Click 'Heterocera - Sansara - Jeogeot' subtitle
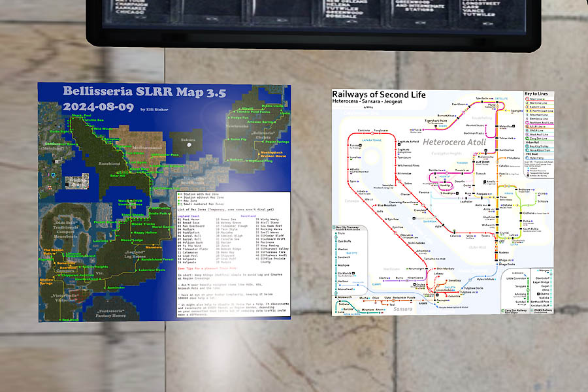The width and height of the screenshot is (588, 392). tap(367, 101)
